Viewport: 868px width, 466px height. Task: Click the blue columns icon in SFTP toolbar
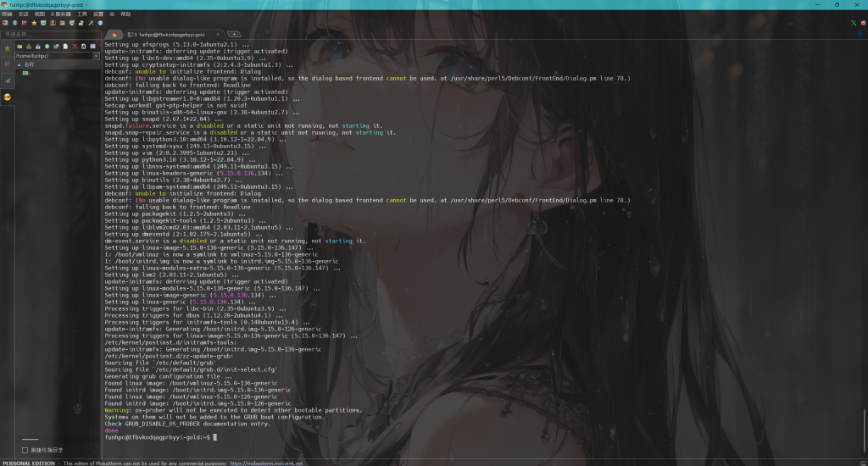point(92,47)
